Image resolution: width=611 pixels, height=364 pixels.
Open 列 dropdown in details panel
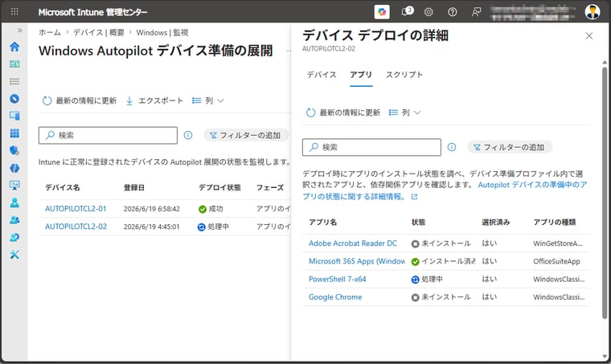405,113
